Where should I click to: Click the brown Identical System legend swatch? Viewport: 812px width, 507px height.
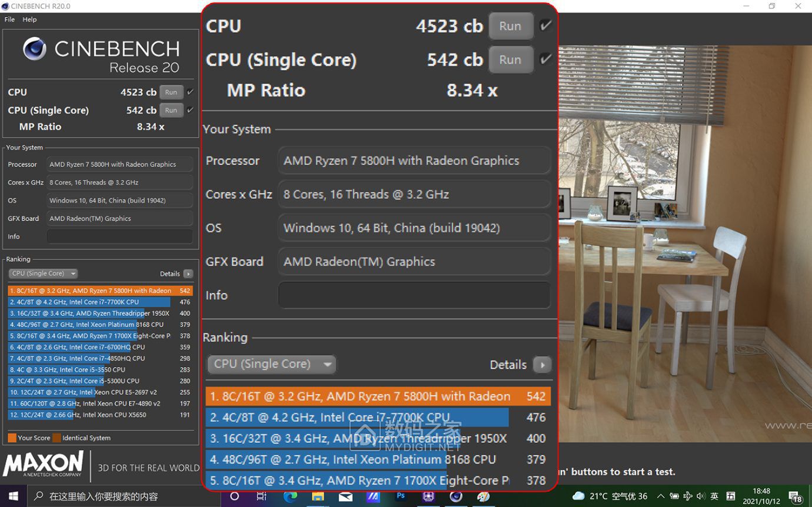pos(56,438)
